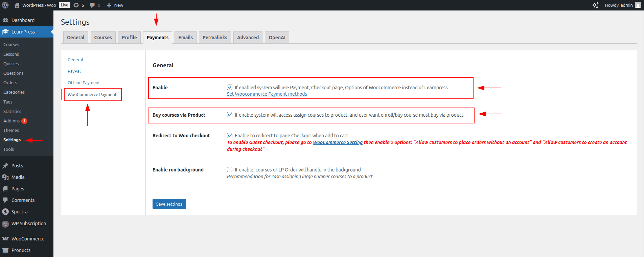Click the Spectra sidebar icon
The width and height of the screenshot is (644, 257).
click(x=5, y=212)
